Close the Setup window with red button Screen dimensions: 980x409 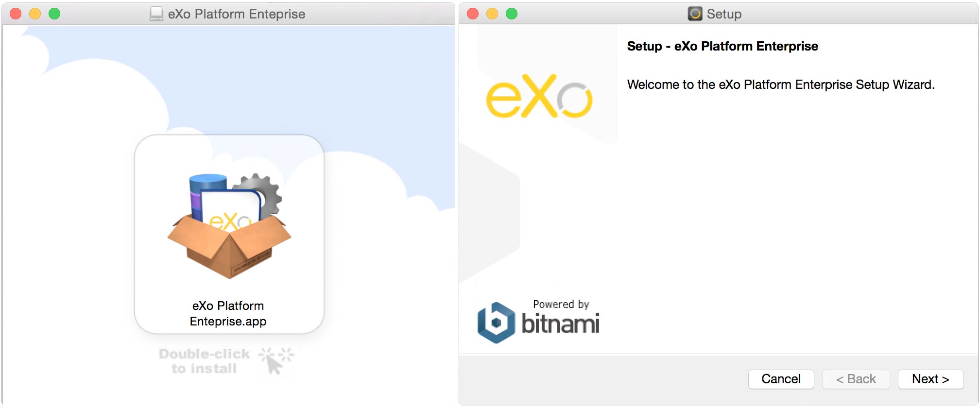[473, 14]
